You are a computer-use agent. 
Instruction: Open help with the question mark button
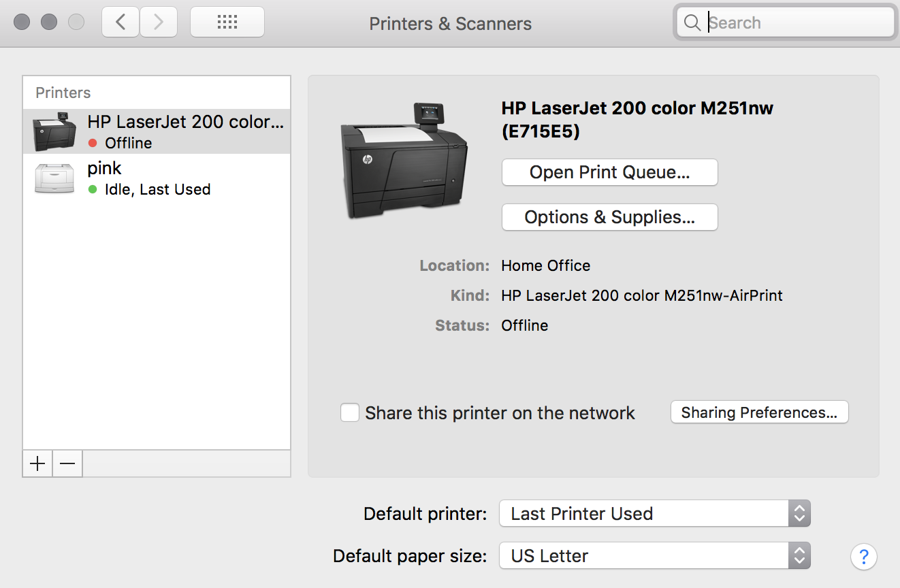(x=864, y=557)
